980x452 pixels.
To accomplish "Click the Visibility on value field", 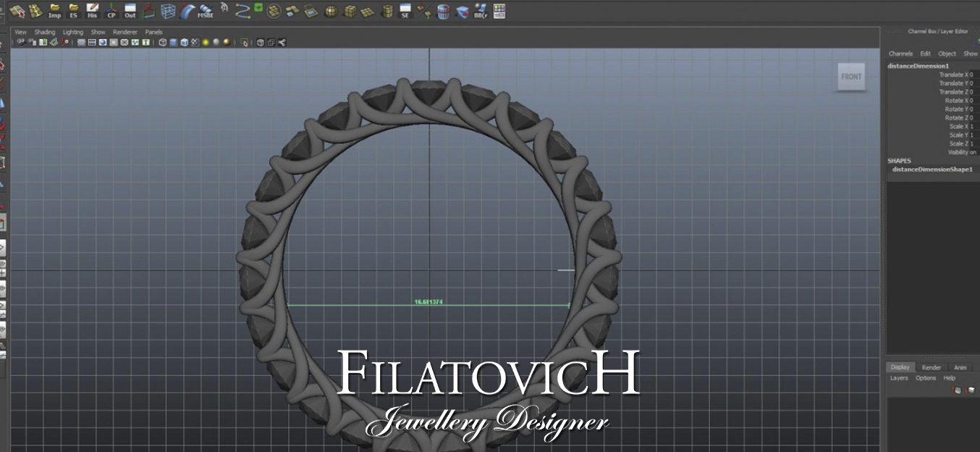I will (x=973, y=152).
